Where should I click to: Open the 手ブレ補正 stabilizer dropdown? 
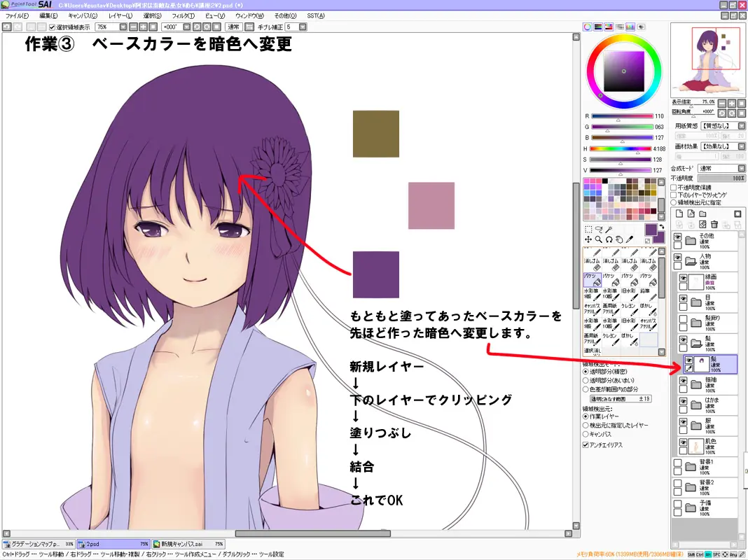(x=303, y=27)
